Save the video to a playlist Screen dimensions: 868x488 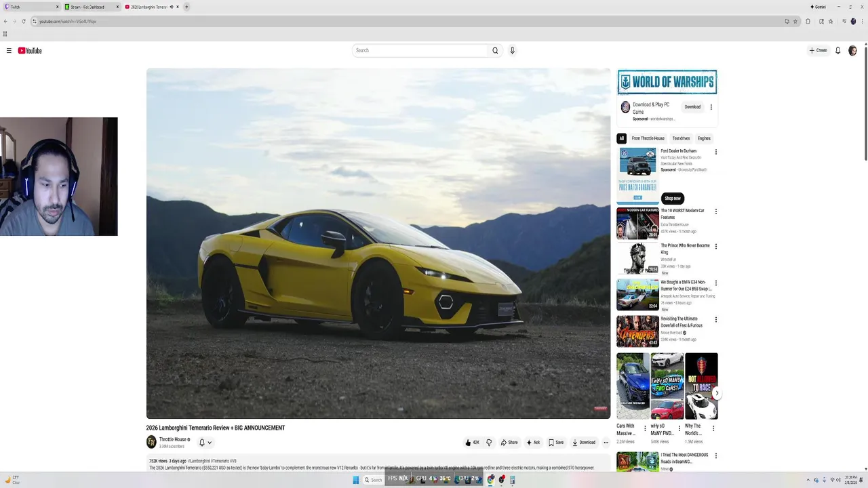pos(556,443)
